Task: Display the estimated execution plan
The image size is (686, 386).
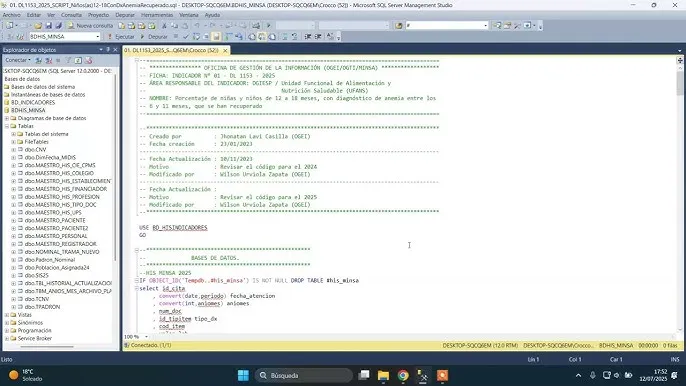Action: (196, 37)
